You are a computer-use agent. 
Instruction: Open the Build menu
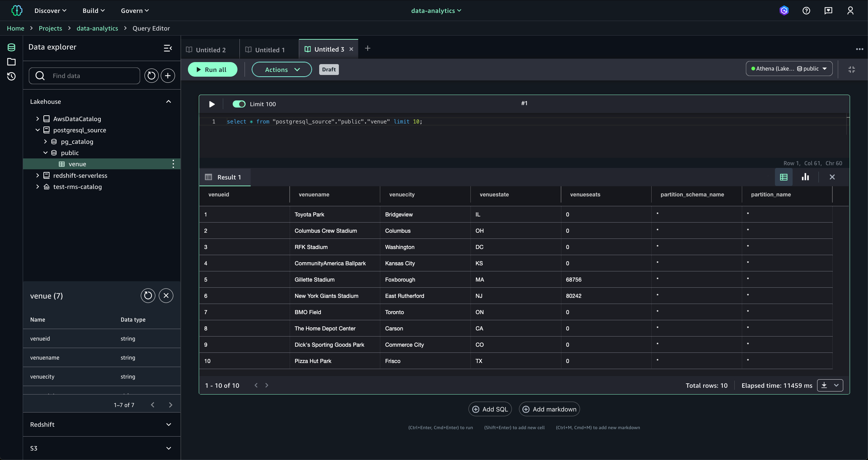pos(93,11)
